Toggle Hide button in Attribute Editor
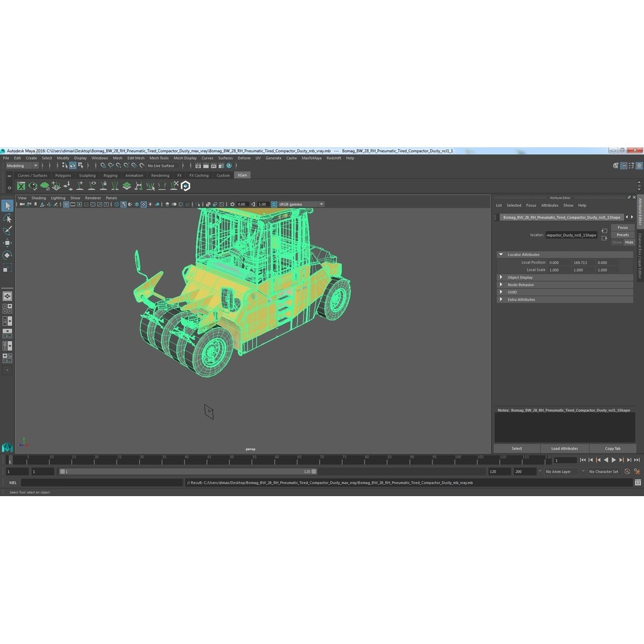The image size is (644, 644). coord(629,242)
